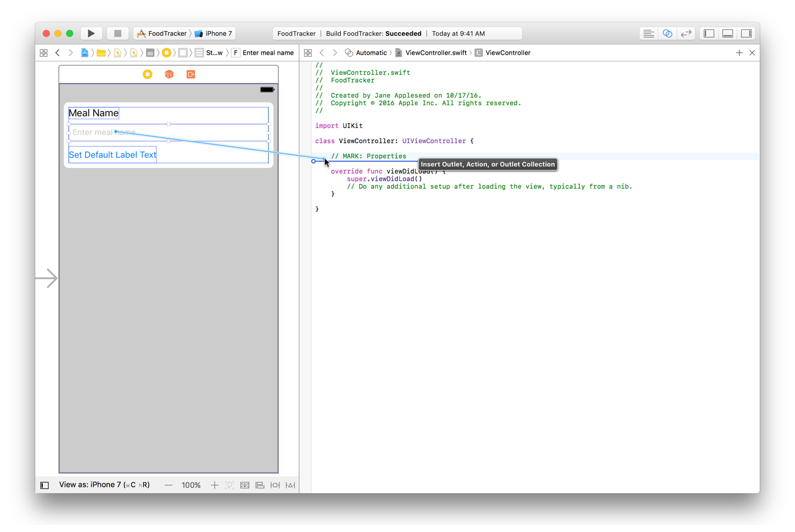Go back in the storyboard jump bar
The width and height of the screenshot is (795, 532).
point(57,53)
